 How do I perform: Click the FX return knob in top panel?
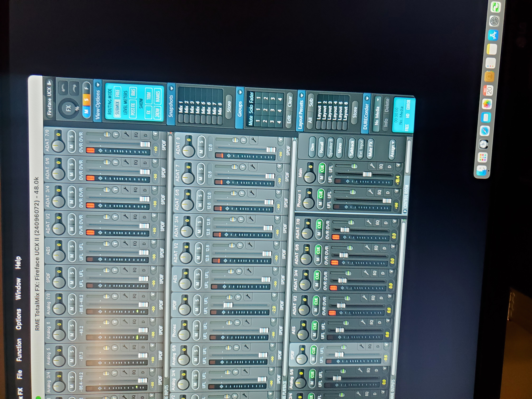pyautogui.click(x=69, y=108)
